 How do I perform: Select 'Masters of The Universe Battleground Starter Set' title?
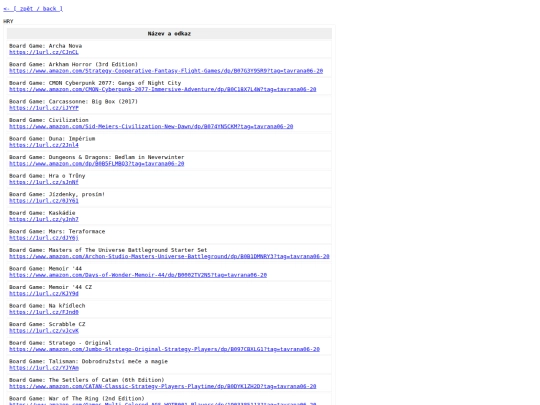(x=128, y=251)
